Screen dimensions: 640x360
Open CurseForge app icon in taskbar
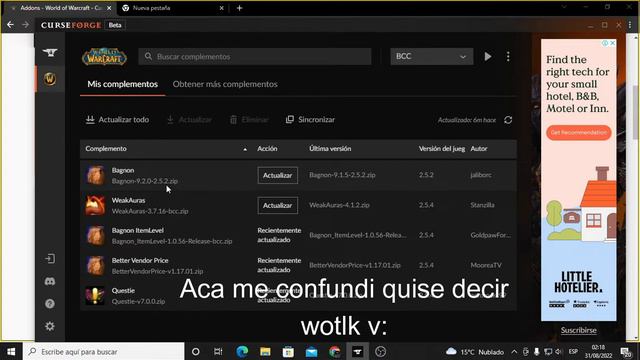point(358,351)
